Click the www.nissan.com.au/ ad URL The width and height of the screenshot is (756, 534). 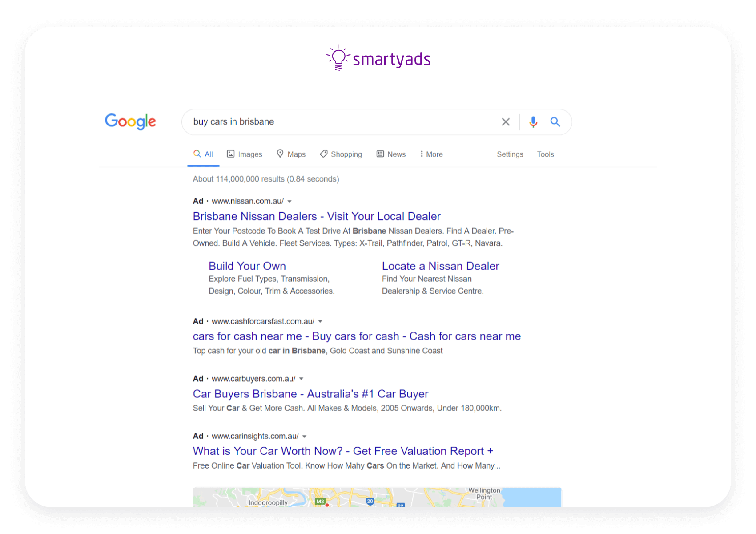pyautogui.click(x=247, y=201)
